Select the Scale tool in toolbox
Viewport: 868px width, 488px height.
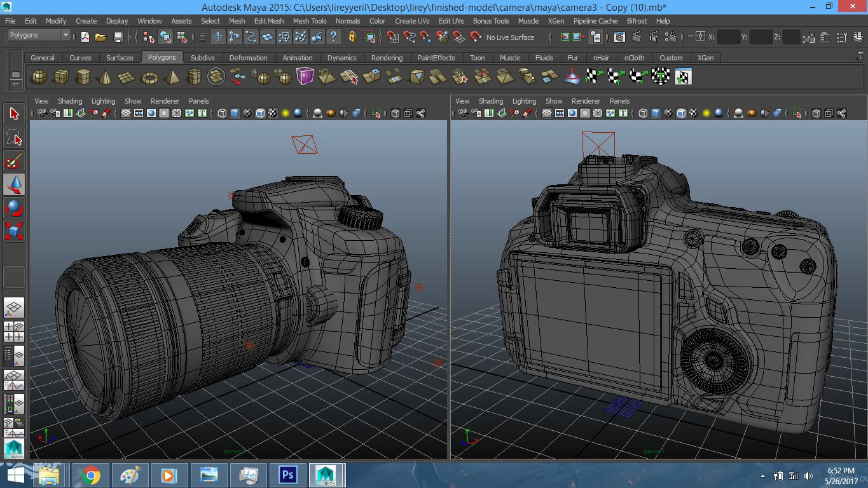point(14,230)
